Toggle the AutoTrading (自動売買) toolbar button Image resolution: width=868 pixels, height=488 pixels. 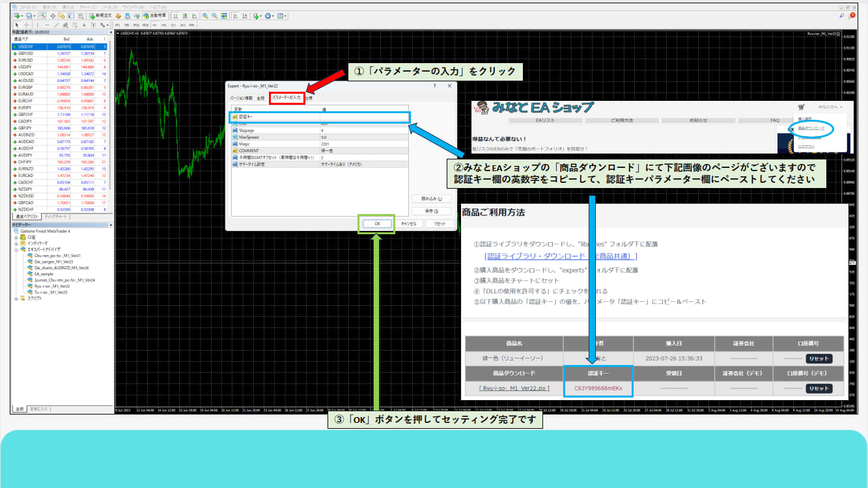click(155, 15)
